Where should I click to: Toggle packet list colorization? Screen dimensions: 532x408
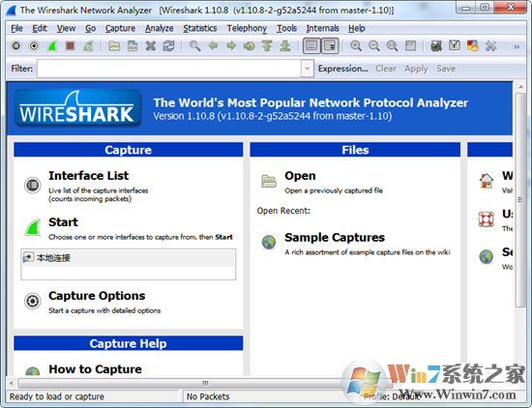pyautogui.click(x=311, y=45)
